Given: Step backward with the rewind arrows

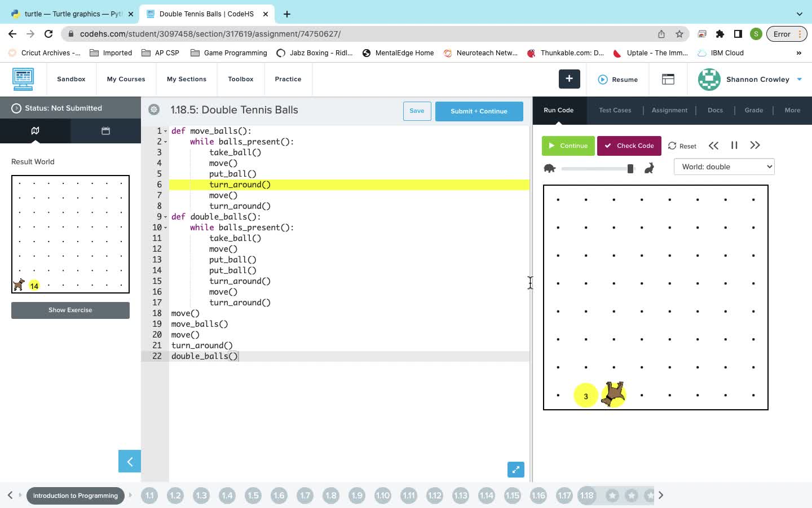Looking at the screenshot, I should tap(713, 146).
